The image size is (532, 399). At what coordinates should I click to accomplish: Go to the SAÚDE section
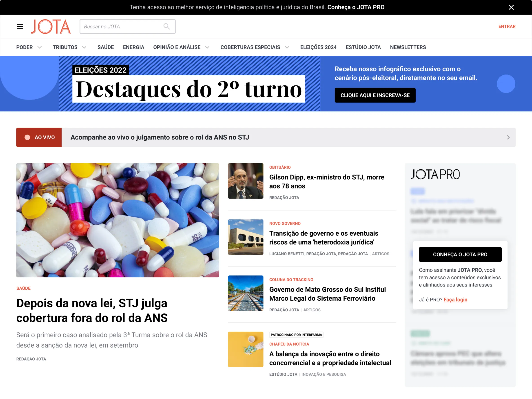[106, 47]
